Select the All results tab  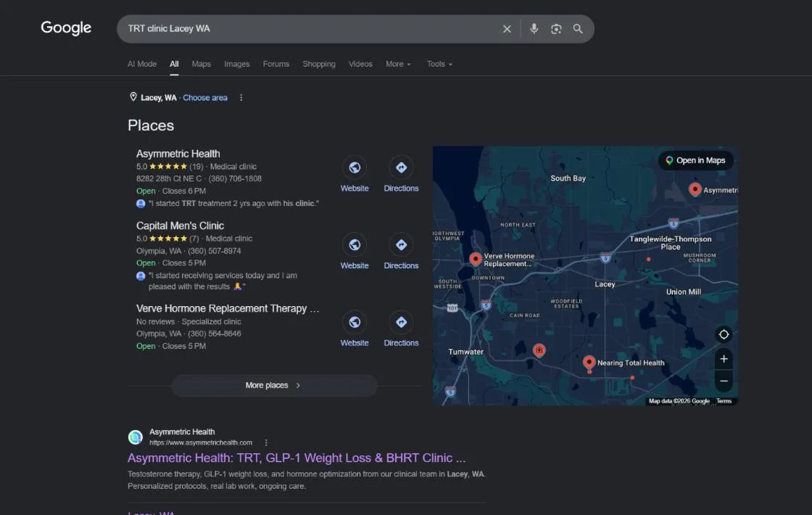click(x=174, y=64)
